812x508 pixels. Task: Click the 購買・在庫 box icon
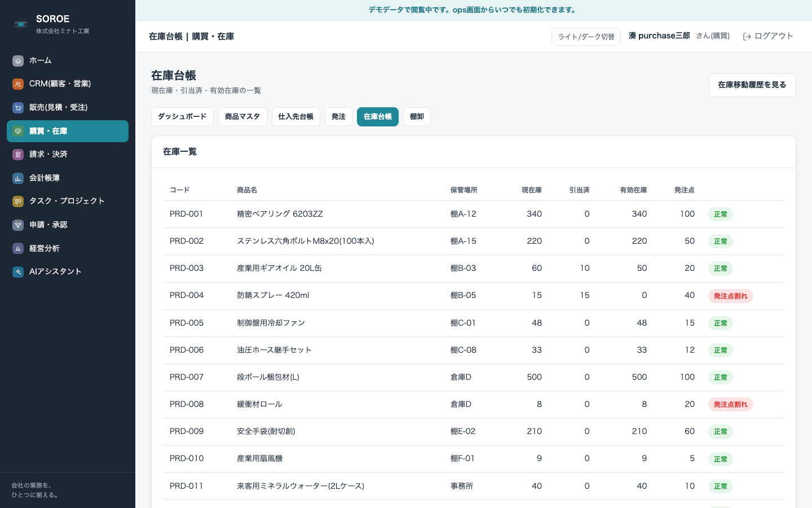(18, 131)
